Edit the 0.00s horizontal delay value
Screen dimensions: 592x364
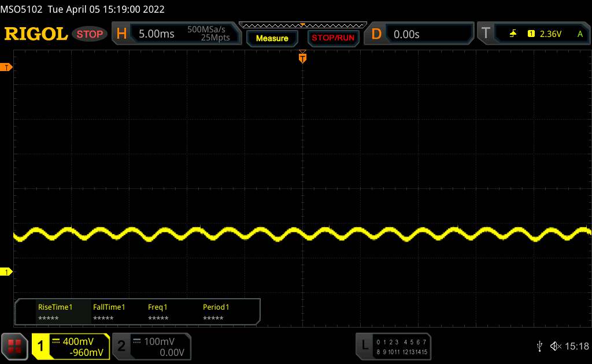pyautogui.click(x=406, y=34)
